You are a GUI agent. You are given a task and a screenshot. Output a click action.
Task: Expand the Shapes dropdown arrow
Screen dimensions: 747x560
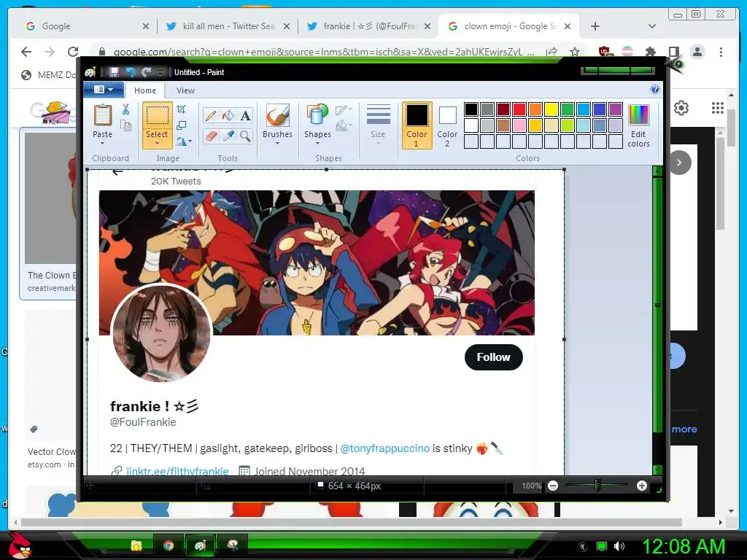[x=318, y=144]
